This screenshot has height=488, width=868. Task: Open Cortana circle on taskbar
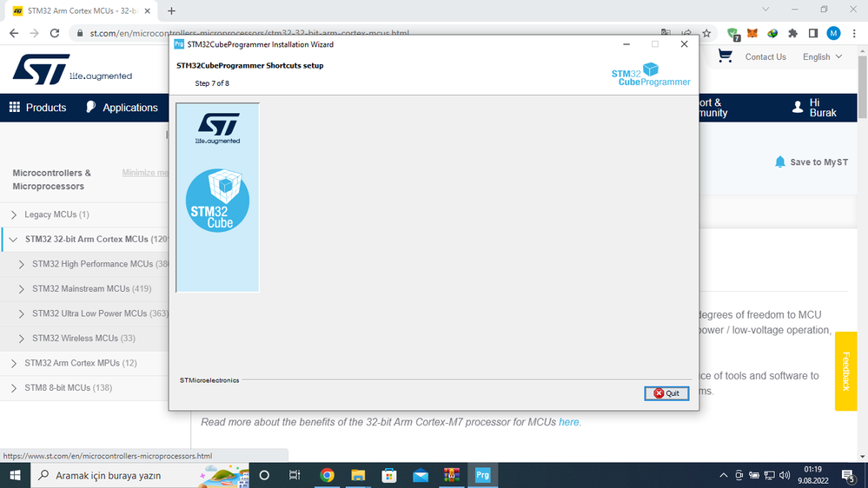click(x=264, y=475)
